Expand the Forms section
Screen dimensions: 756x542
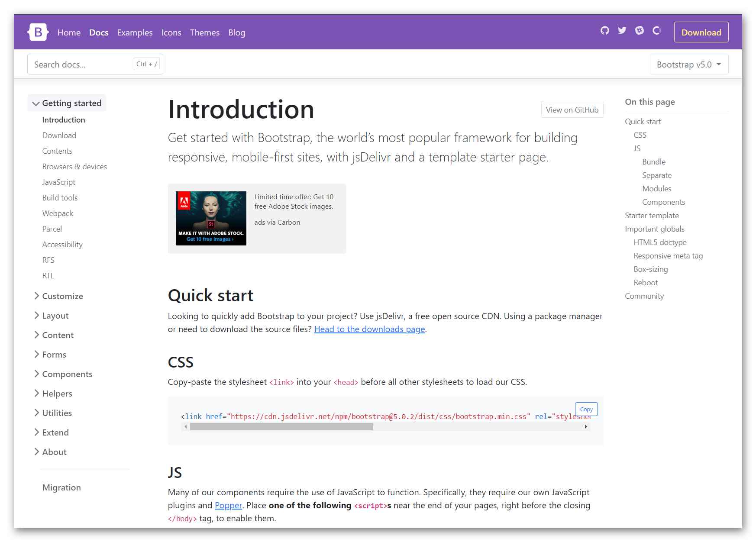50,355
